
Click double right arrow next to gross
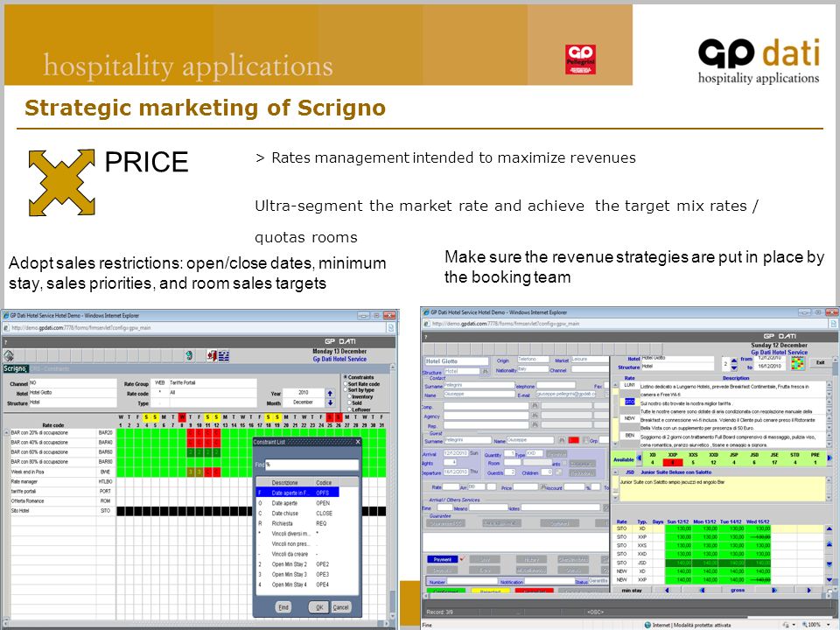pos(773,590)
